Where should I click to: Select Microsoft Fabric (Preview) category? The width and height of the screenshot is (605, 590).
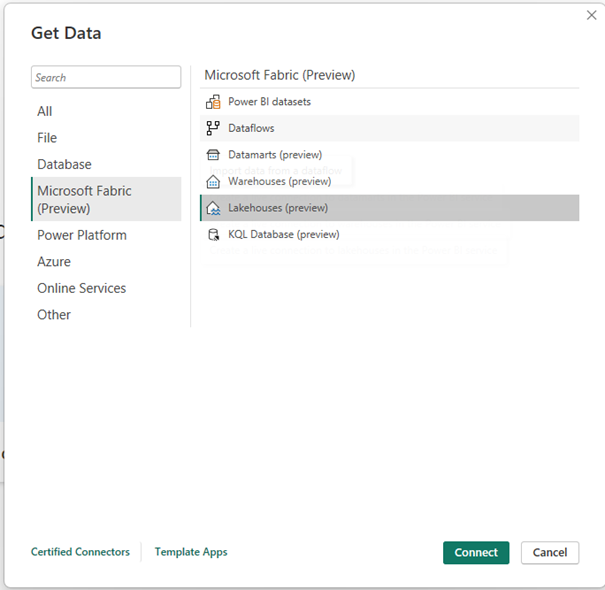[106, 199]
